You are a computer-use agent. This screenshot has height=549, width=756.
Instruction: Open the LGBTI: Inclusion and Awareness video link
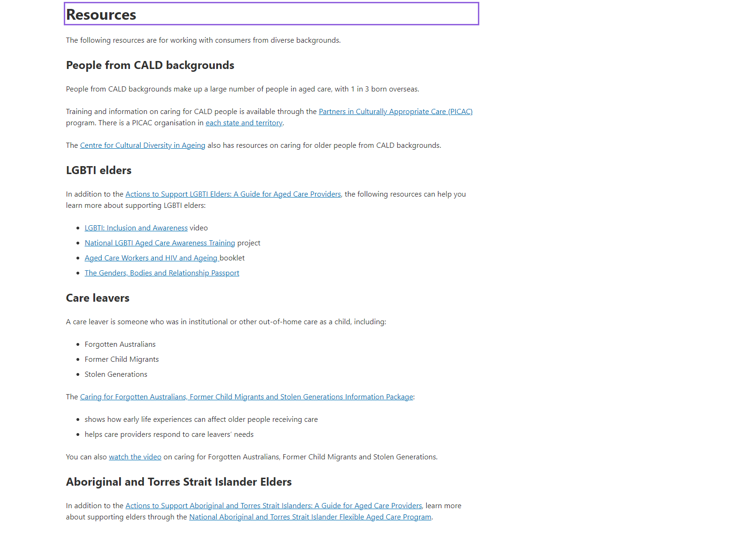click(x=136, y=228)
